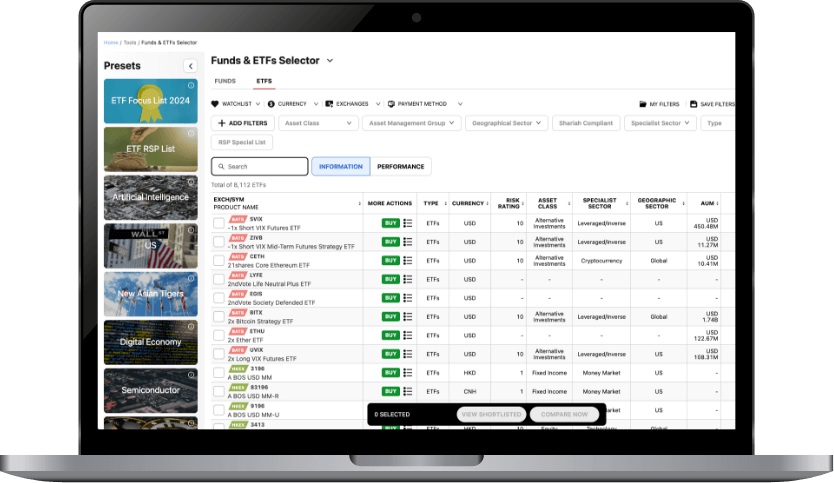Select the UVIX 2x Long VIX checkbox
The width and height of the screenshot is (834, 483).
point(219,354)
